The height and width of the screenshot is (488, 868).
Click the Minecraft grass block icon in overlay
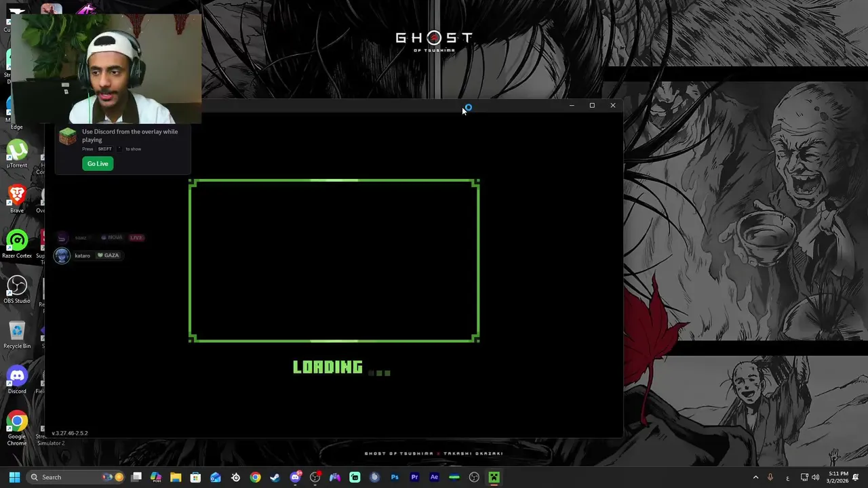click(x=68, y=136)
